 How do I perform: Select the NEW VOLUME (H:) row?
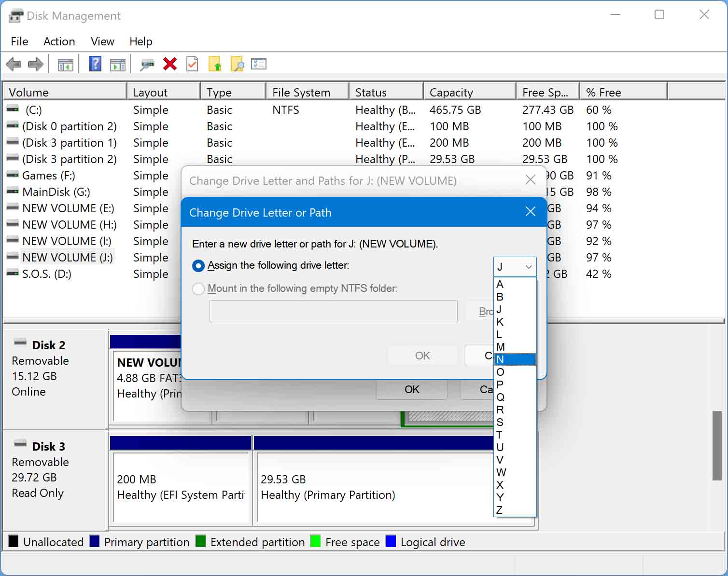coord(70,225)
